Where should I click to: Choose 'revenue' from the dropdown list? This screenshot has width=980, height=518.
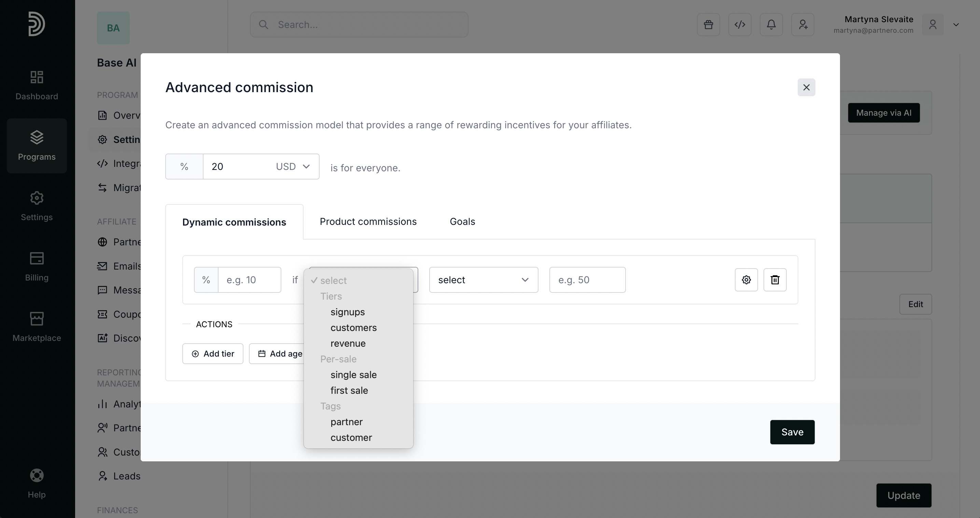tap(348, 343)
